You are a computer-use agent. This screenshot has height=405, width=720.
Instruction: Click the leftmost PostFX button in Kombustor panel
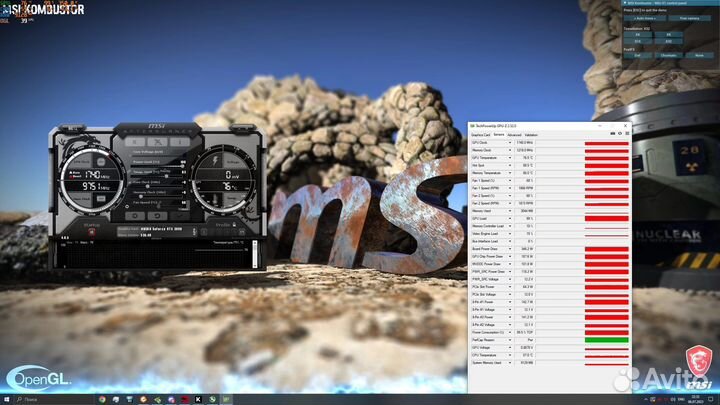coord(637,55)
